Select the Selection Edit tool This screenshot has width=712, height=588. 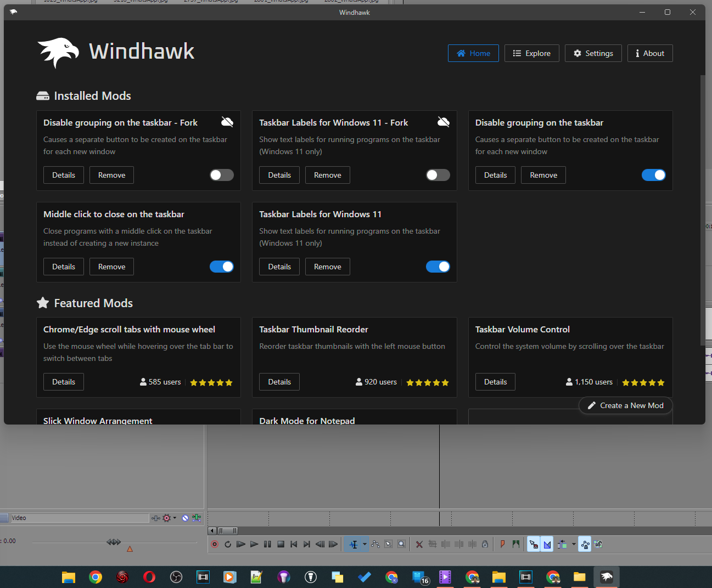pyautogui.click(x=389, y=544)
